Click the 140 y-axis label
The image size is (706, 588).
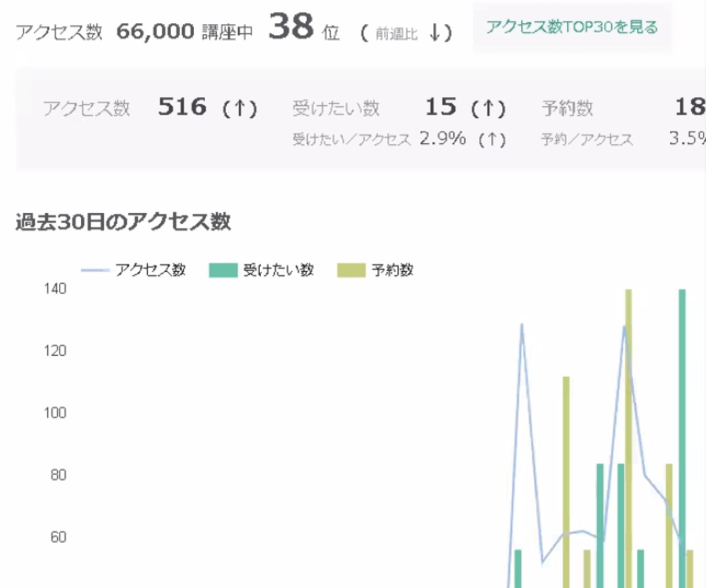(x=55, y=288)
